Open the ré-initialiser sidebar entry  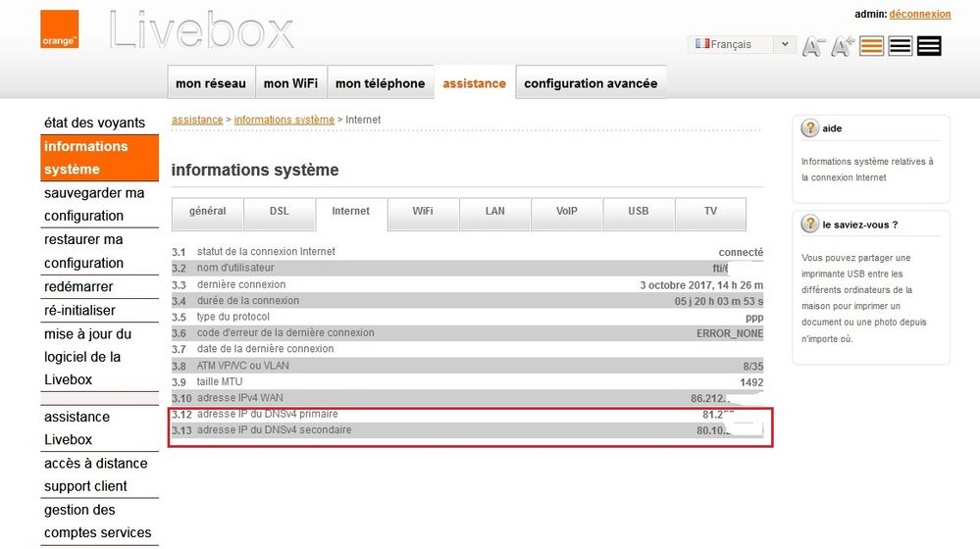(x=79, y=310)
